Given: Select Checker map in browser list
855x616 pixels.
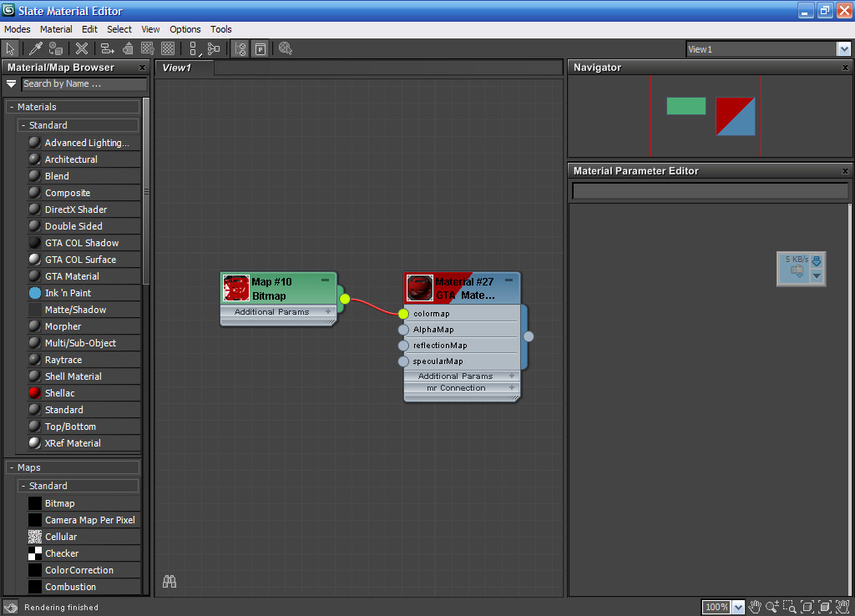Looking at the screenshot, I should pos(61,553).
